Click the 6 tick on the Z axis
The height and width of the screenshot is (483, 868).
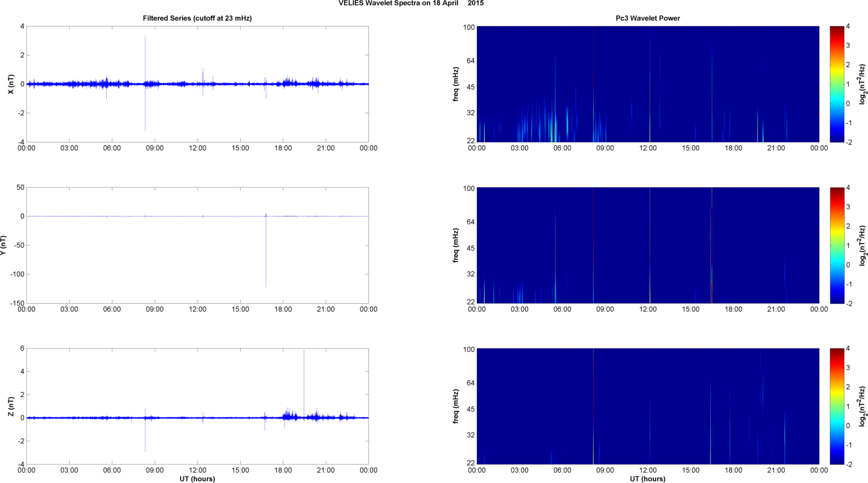(x=22, y=348)
